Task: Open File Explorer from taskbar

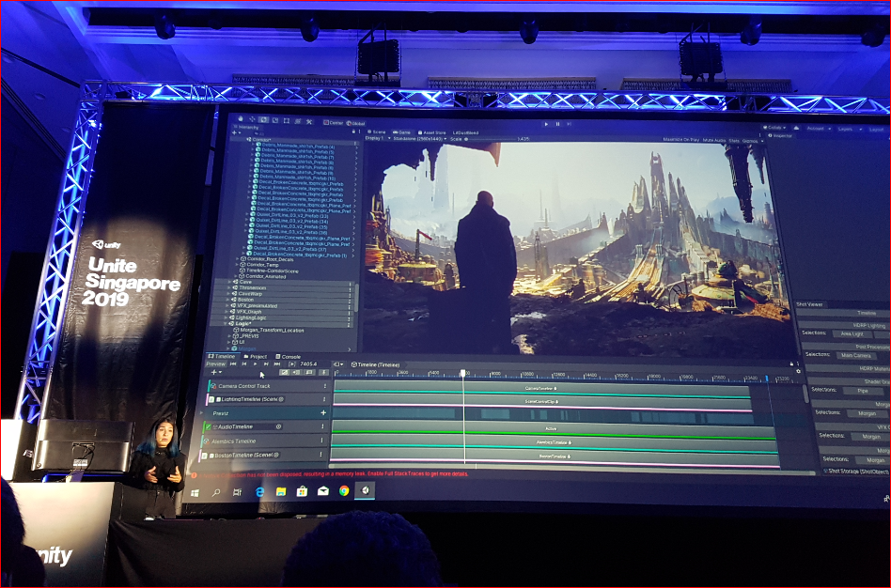Action: pos(281,491)
